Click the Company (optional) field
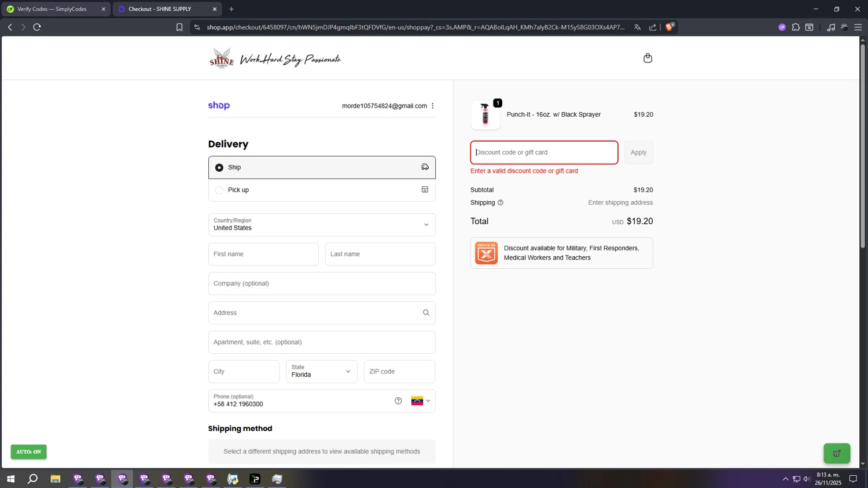Viewport: 868px width, 488px height. coord(322,283)
